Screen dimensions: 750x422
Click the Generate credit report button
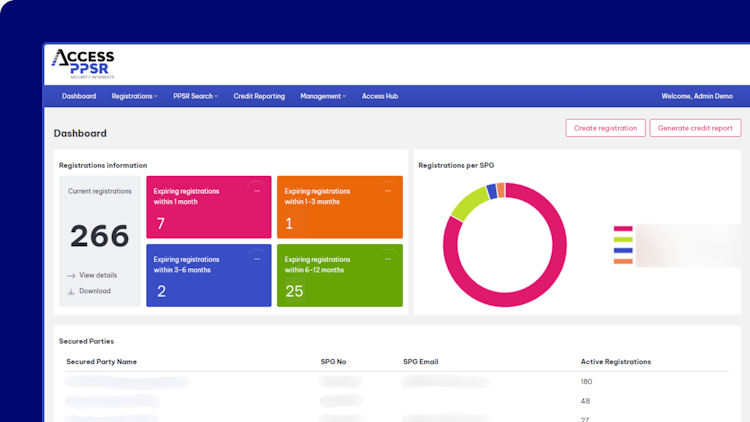point(695,128)
